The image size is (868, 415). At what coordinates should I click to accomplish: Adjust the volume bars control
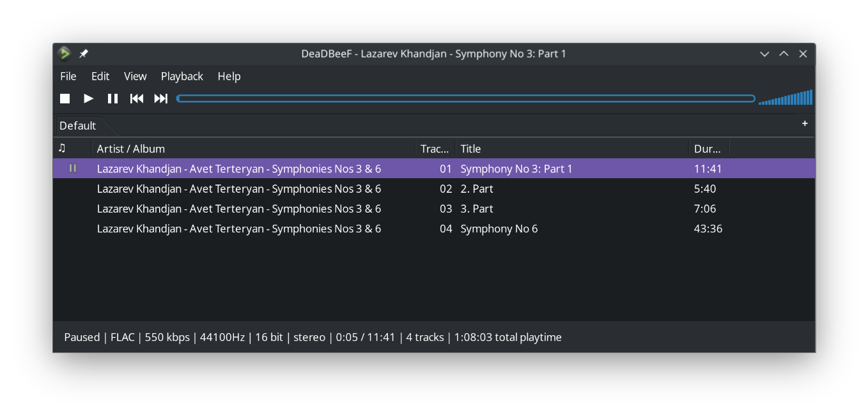786,98
